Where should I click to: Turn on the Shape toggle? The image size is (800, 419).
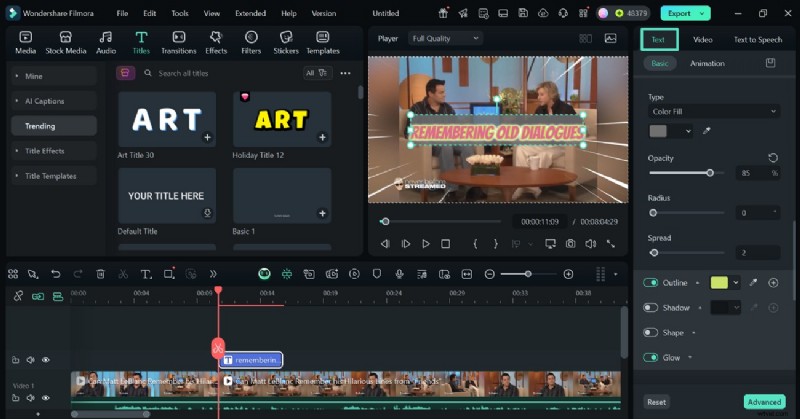tap(651, 332)
